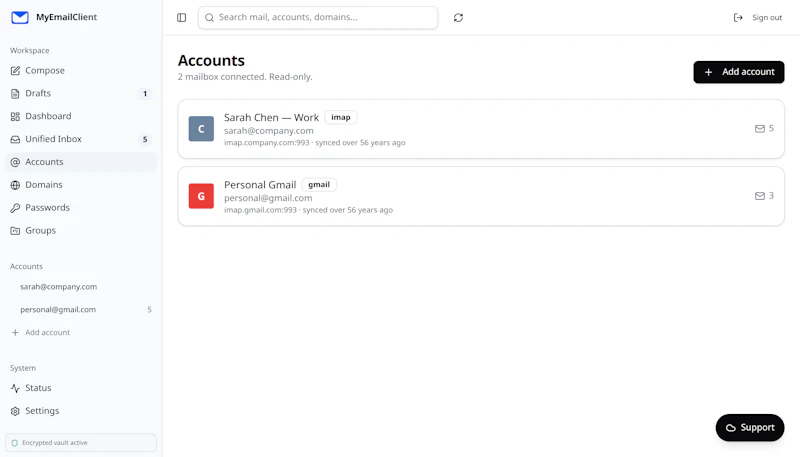Click the refresh sync icon
This screenshot has height=457, width=800.
(458, 17)
